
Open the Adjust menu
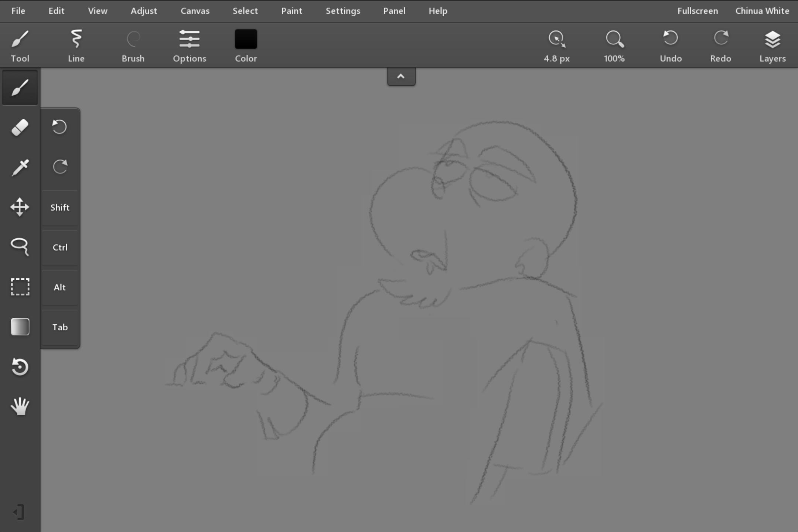[x=144, y=11]
